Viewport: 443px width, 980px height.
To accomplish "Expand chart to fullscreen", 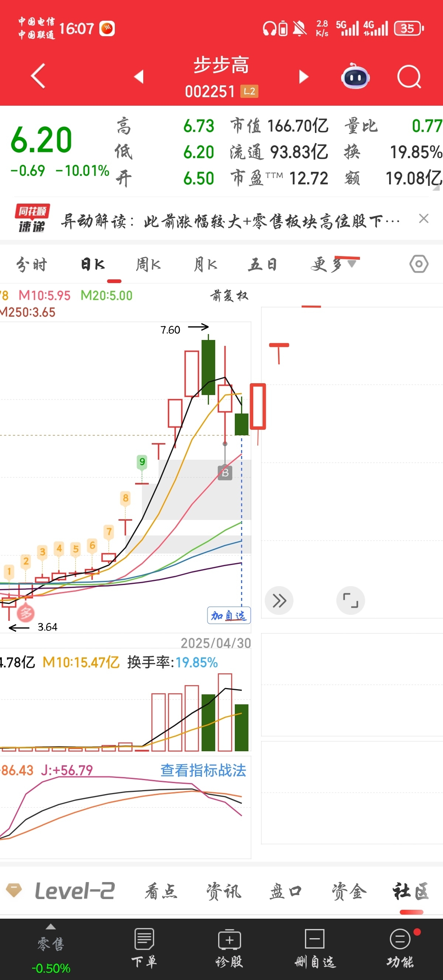I will pyautogui.click(x=351, y=601).
